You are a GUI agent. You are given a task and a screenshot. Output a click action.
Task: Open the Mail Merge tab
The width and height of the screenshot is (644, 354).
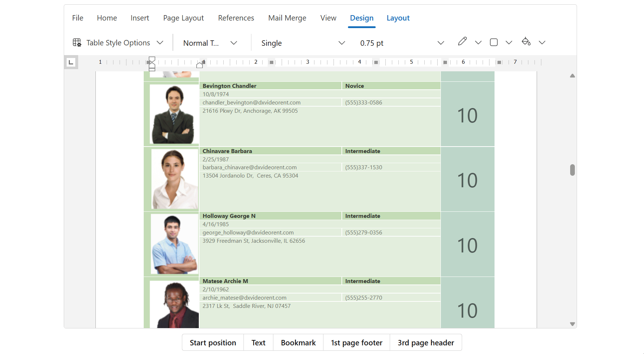(x=287, y=18)
